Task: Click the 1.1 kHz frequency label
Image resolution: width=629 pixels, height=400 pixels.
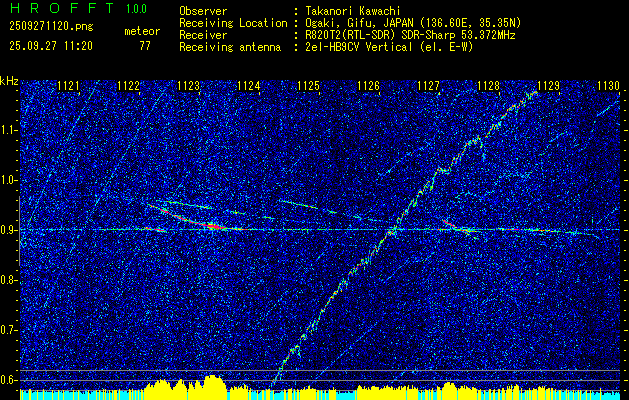Action: [9, 130]
